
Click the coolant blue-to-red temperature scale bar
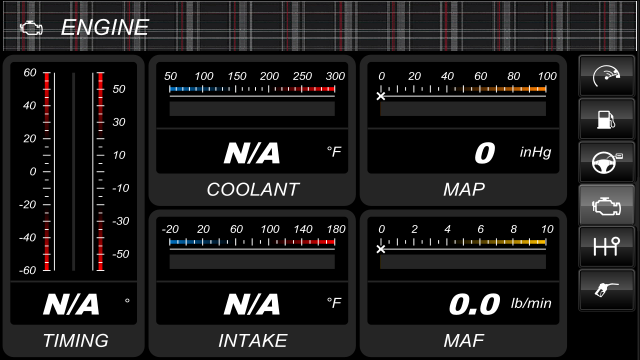(252, 89)
